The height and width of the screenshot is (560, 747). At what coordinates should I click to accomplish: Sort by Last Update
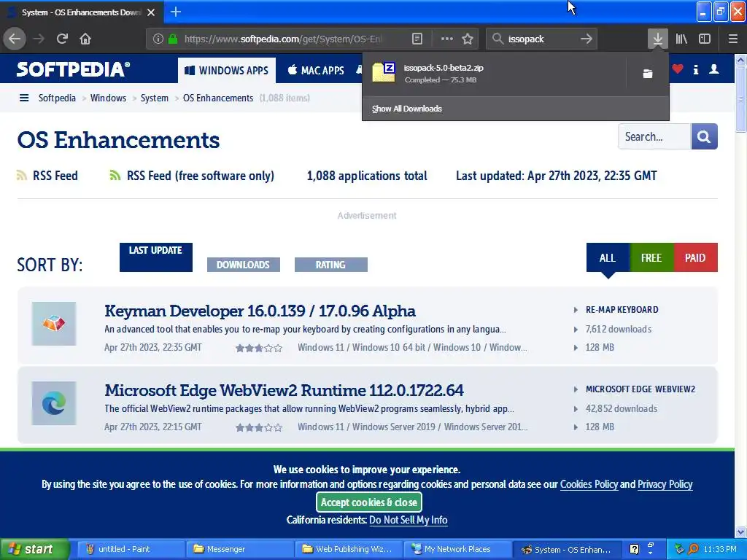pos(156,257)
